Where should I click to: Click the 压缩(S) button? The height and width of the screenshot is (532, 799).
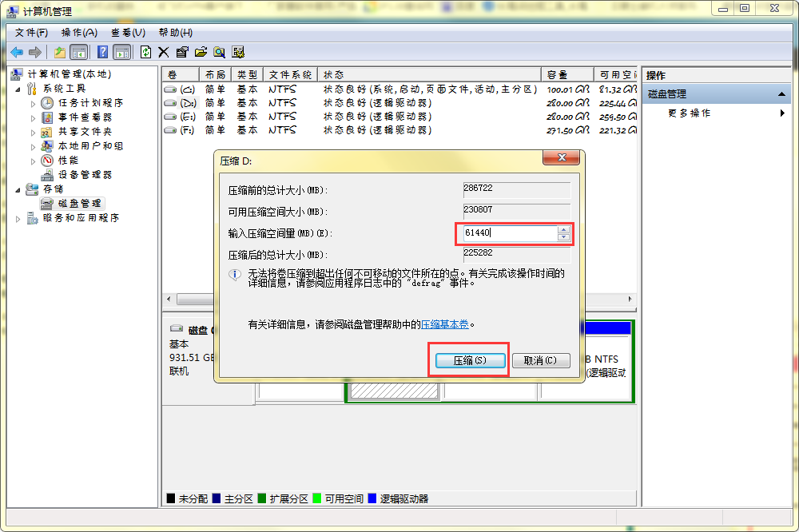pos(470,360)
